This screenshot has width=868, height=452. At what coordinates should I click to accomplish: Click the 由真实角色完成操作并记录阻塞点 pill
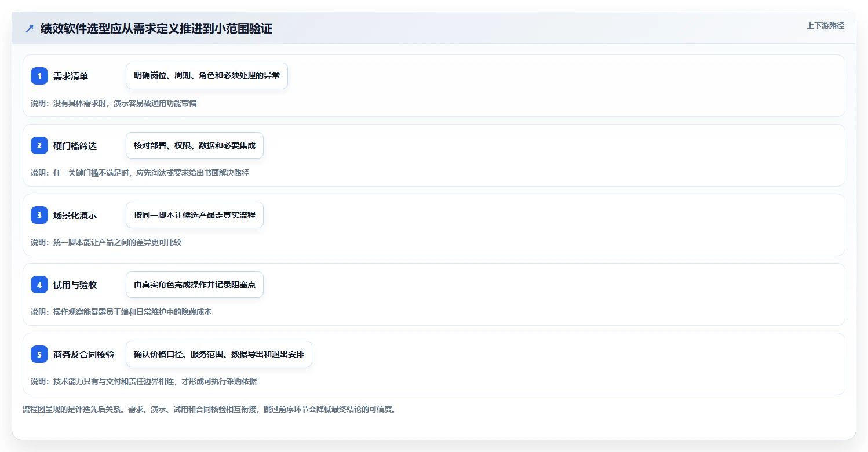point(195,285)
